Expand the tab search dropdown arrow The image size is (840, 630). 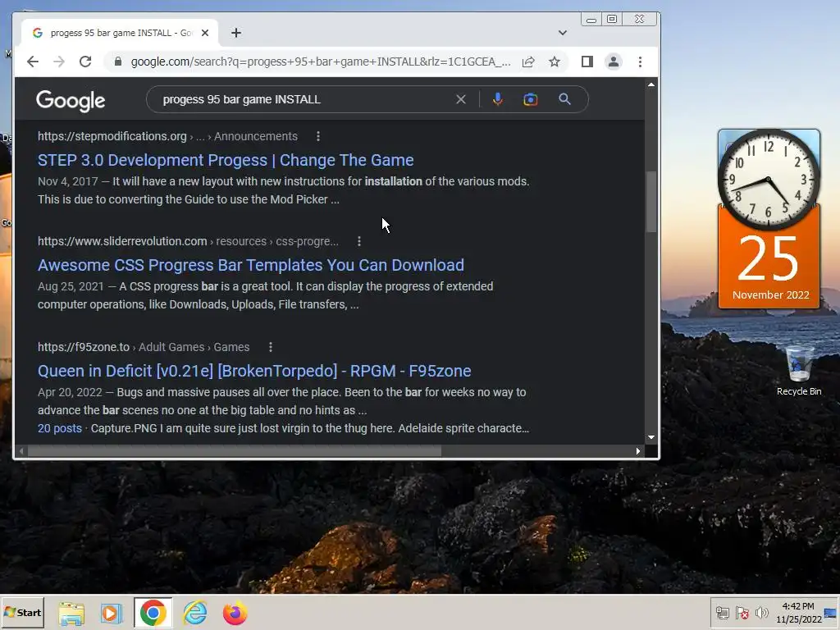pyautogui.click(x=563, y=33)
